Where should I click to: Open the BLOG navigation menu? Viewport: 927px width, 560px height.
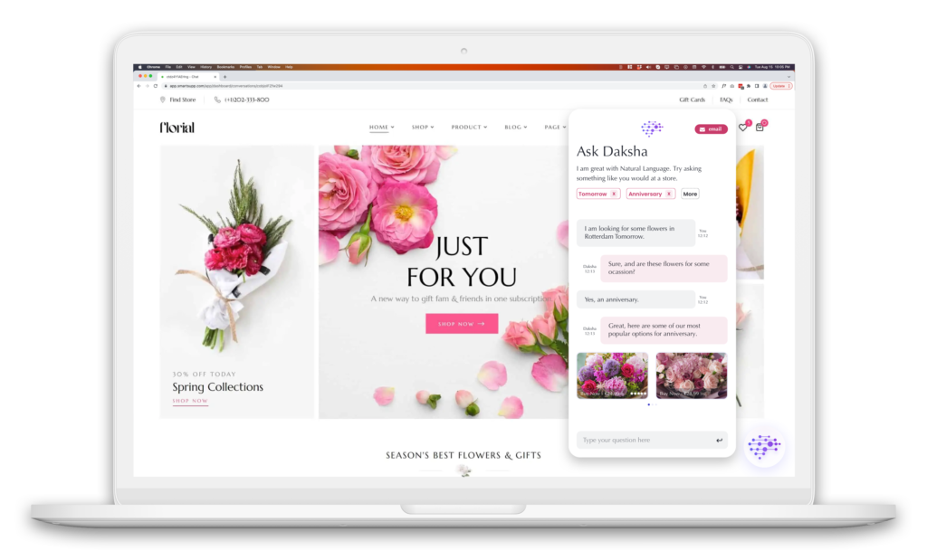[x=516, y=128]
